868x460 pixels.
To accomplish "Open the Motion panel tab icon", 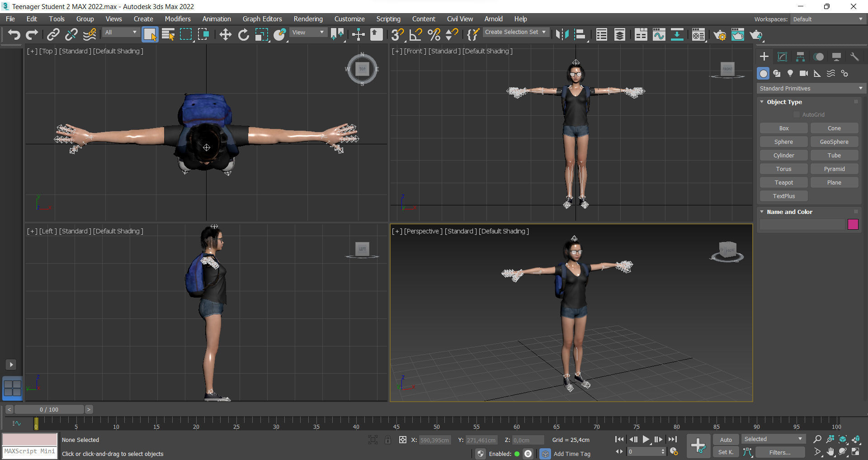I will (818, 57).
